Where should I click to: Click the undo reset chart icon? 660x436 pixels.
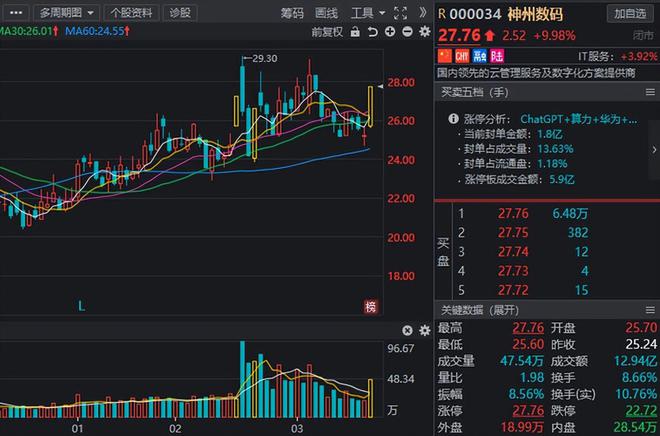coord(370,32)
